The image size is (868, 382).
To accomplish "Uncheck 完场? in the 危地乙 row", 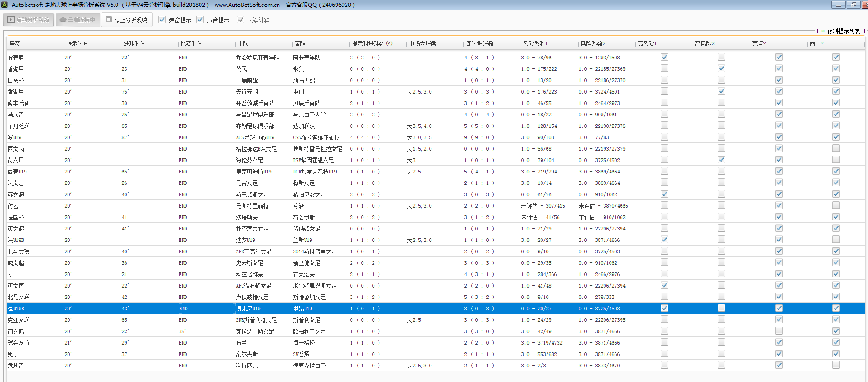I will pyautogui.click(x=779, y=365).
